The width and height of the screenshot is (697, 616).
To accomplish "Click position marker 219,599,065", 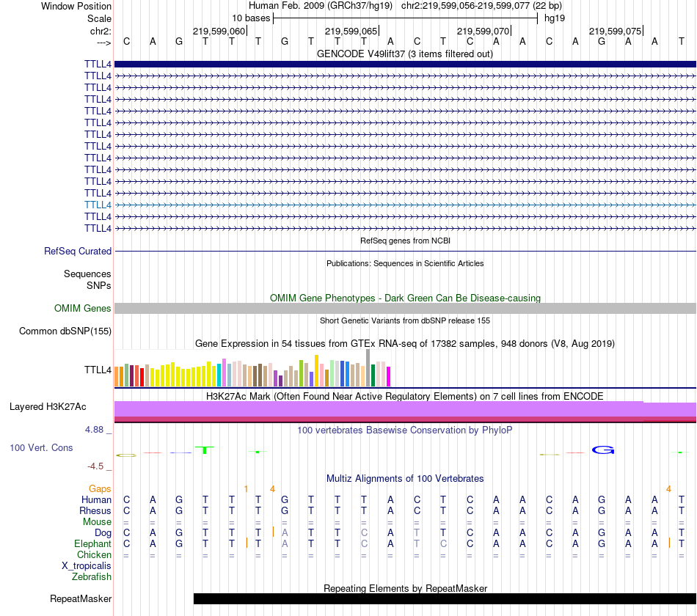I will 351,31.
